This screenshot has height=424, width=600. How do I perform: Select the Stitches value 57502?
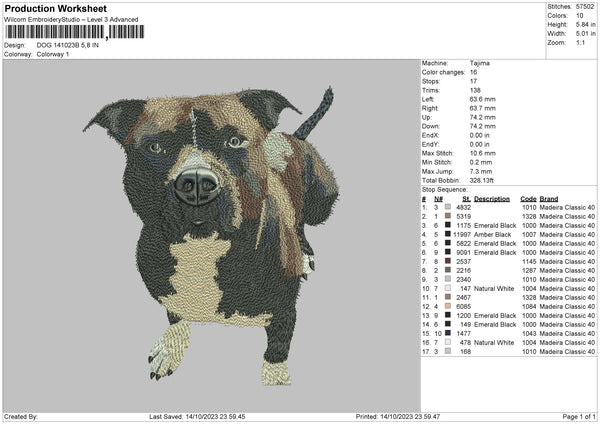click(585, 7)
